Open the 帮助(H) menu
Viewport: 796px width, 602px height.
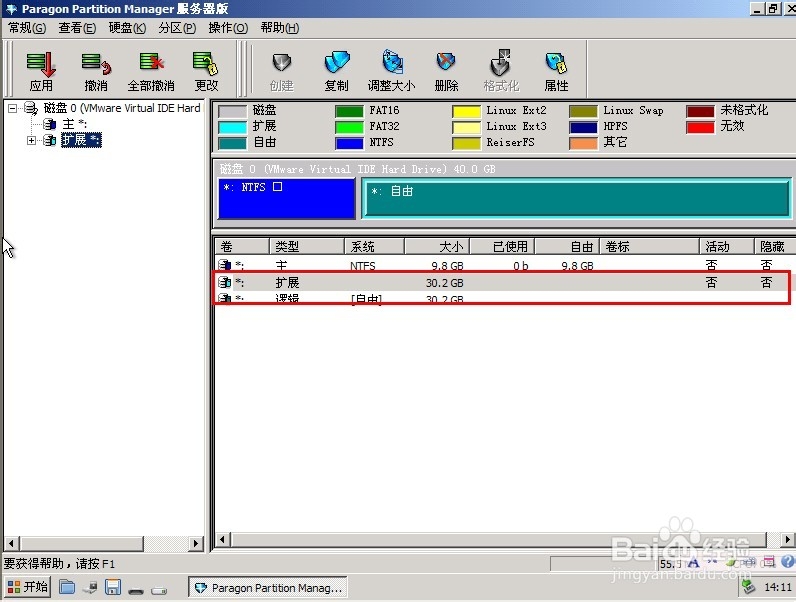point(280,28)
